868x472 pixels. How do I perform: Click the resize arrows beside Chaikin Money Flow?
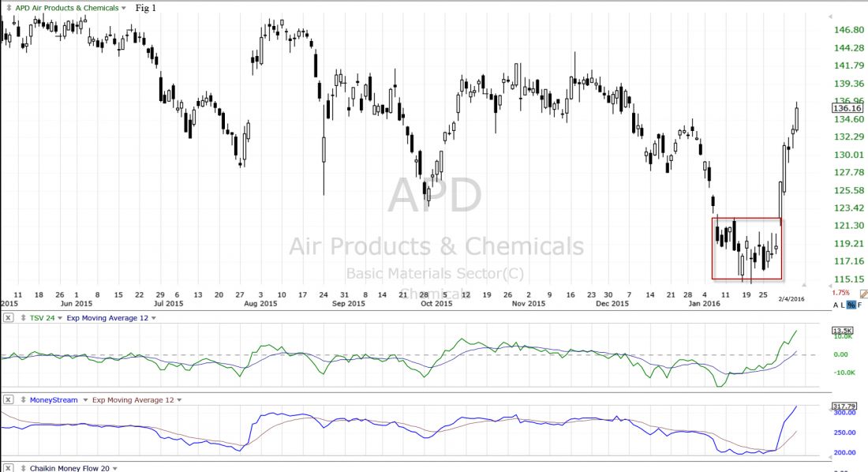click(23, 468)
